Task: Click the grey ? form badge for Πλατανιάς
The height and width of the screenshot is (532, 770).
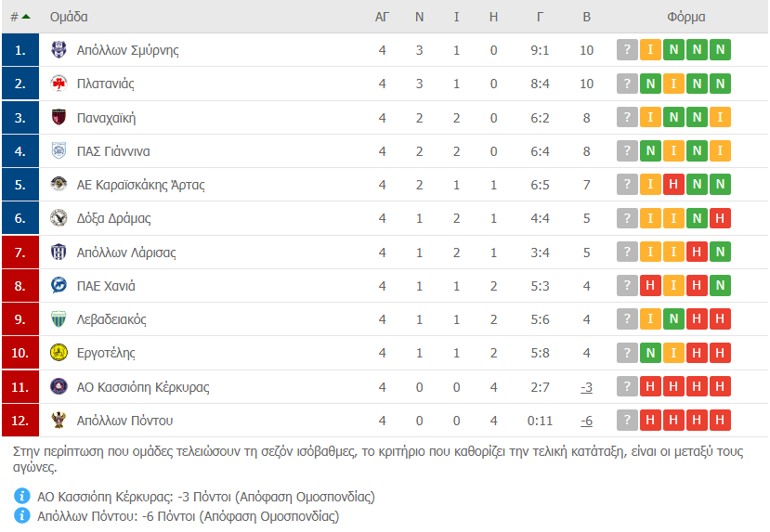Action: tap(628, 84)
